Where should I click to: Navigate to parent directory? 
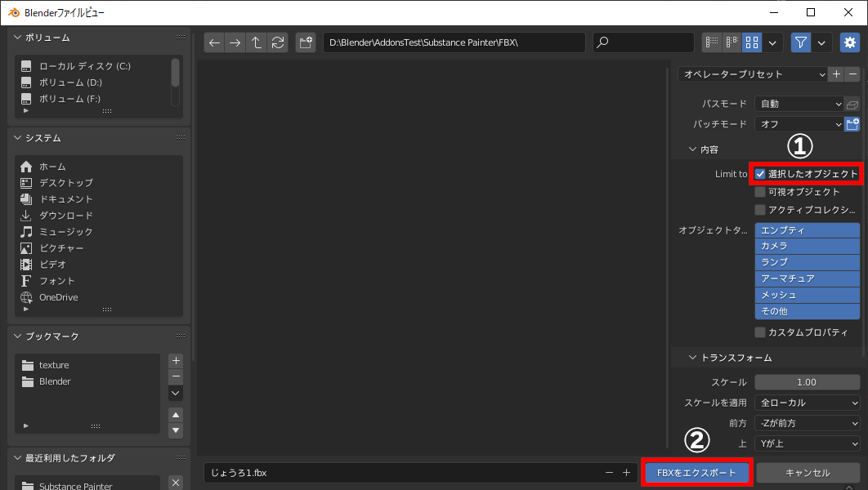coord(256,42)
